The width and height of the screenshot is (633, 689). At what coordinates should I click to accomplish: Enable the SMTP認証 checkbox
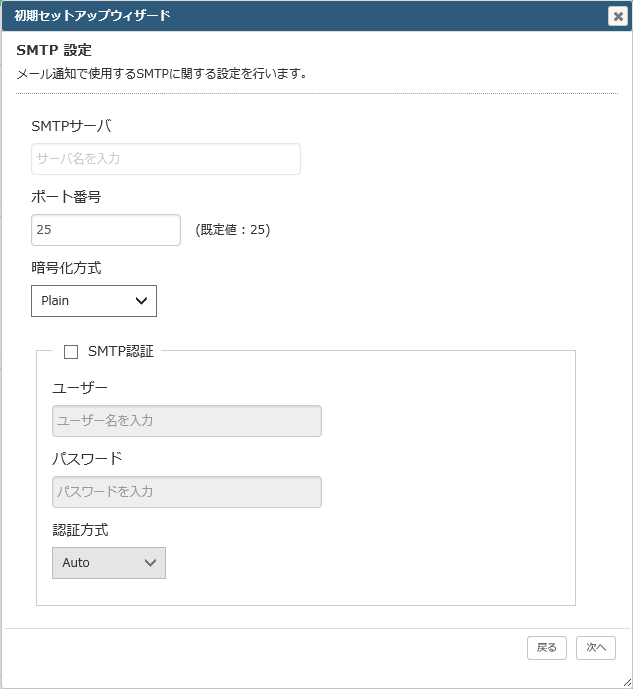pyautogui.click(x=71, y=352)
